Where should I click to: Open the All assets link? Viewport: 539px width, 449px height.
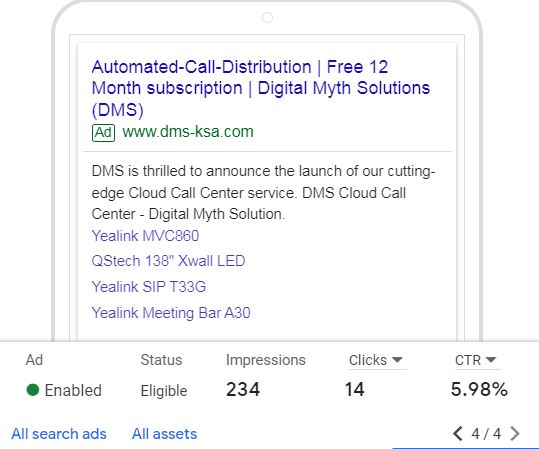tap(164, 434)
